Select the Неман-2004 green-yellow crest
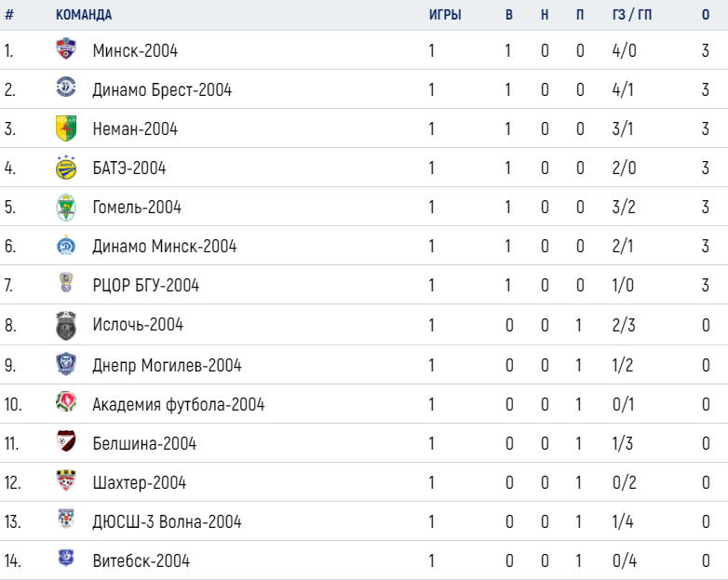This screenshot has height=580, width=728. coord(66,128)
